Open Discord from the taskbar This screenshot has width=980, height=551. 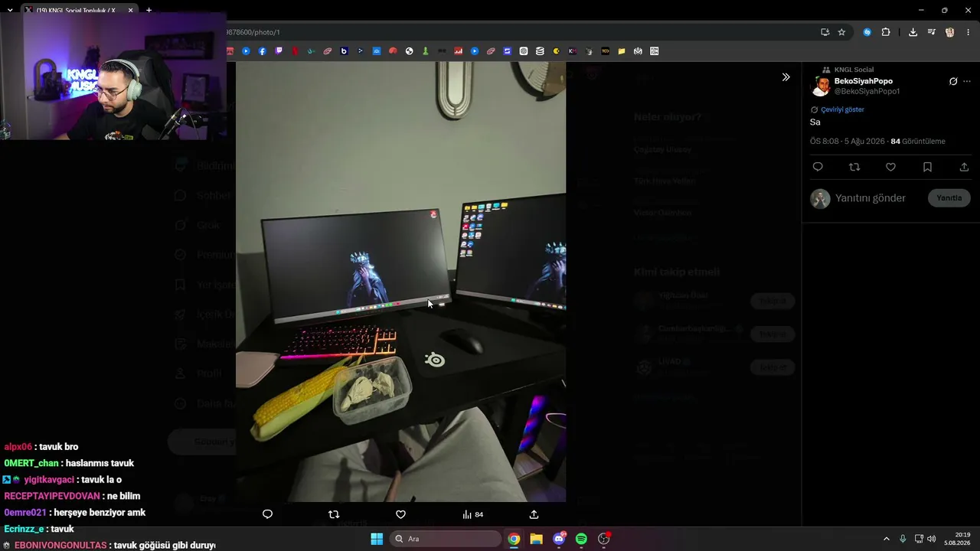(559, 539)
